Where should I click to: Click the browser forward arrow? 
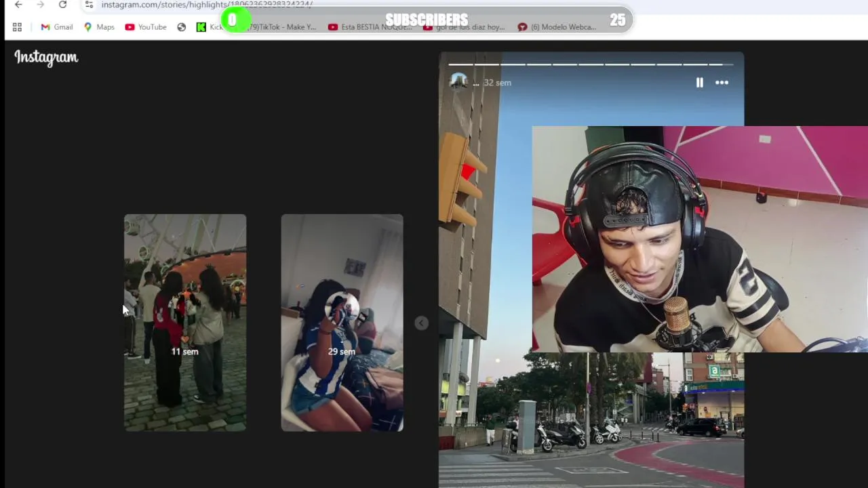(41, 5)
